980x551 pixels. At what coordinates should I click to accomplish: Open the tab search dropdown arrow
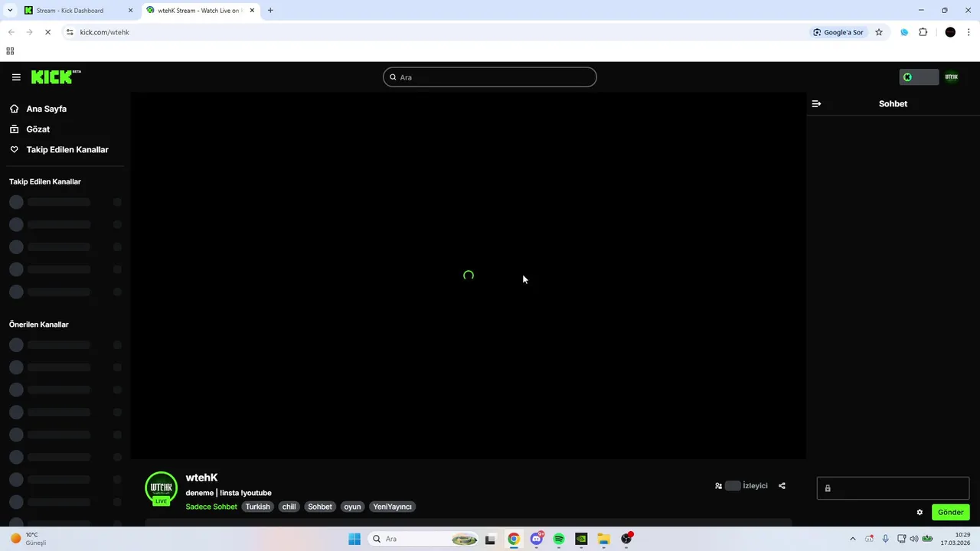pyautogui.click(x=9, y=11)
